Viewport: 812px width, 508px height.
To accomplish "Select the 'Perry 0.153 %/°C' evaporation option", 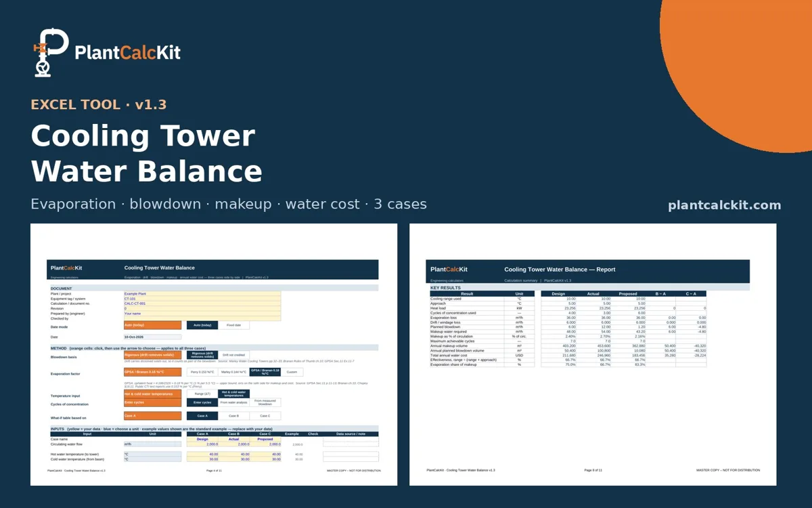I will tap(202, 372).
